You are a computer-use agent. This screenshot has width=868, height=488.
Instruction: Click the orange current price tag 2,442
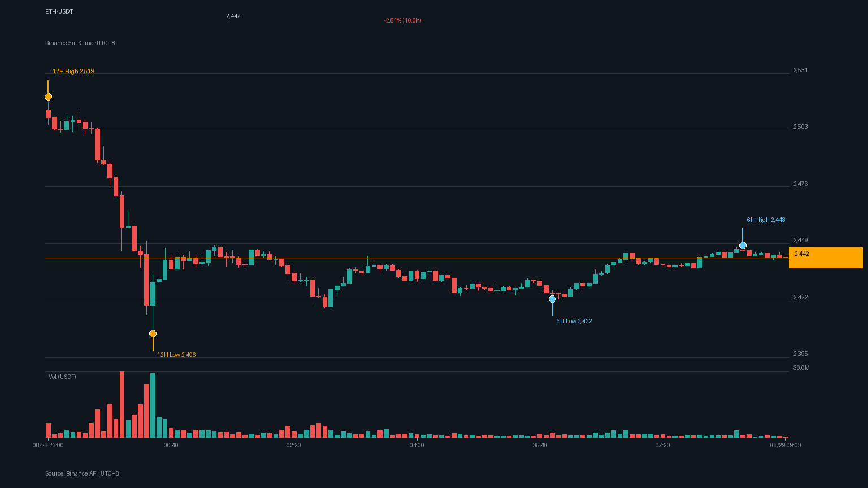coord(826,258)
